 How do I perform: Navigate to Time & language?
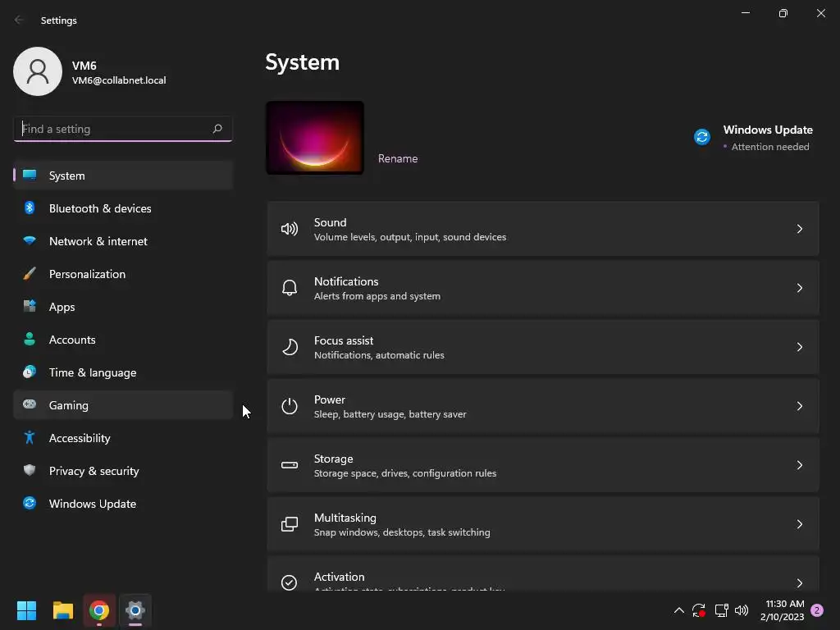pyautogui.click(x=123, y=372)
